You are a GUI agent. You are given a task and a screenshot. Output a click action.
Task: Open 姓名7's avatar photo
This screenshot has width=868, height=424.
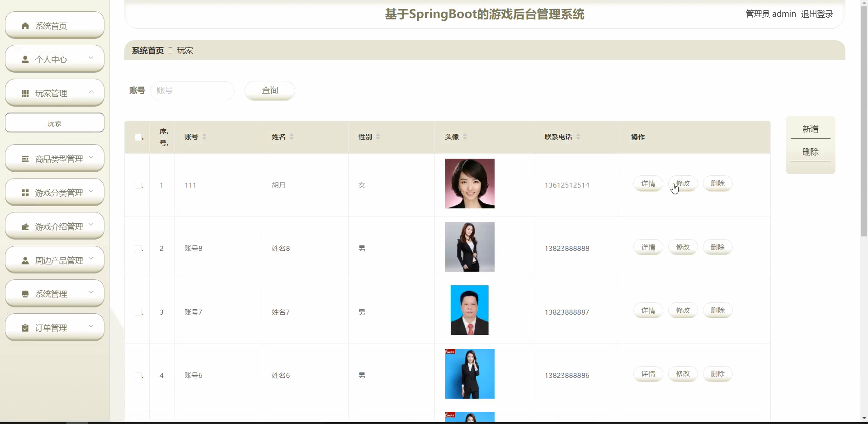[470, 310]
